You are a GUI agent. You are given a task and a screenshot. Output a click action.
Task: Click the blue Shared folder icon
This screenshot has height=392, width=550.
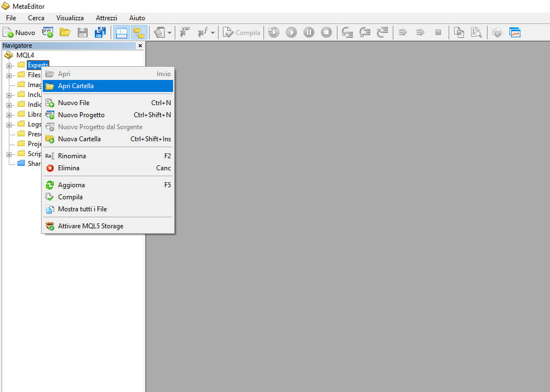[21, 163]
